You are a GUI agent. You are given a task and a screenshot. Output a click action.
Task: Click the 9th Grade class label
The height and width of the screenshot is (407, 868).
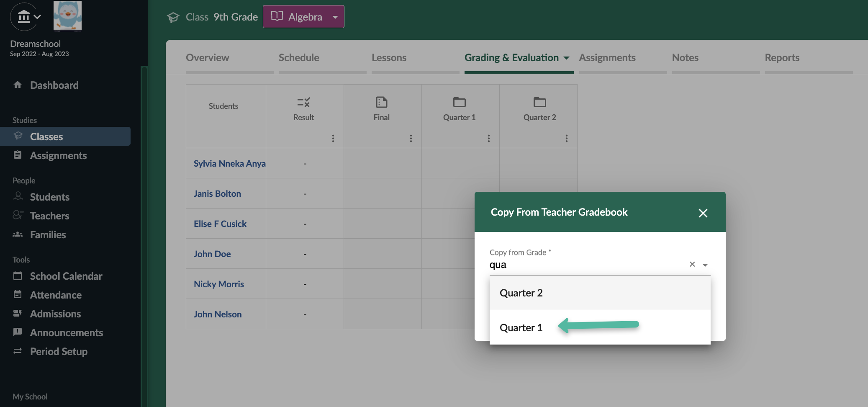coord(236,17)
